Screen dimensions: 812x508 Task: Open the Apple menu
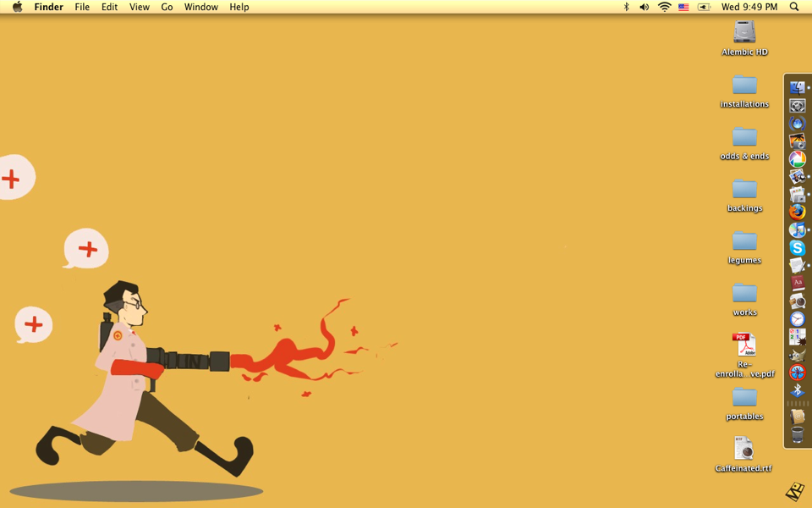[x=17, y=7]
